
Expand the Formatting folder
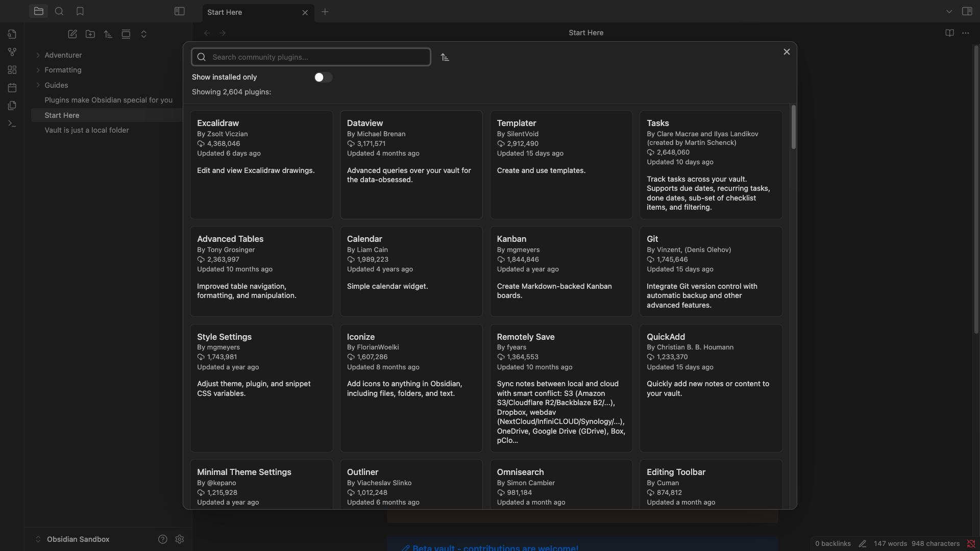click(x=62, y=70)
